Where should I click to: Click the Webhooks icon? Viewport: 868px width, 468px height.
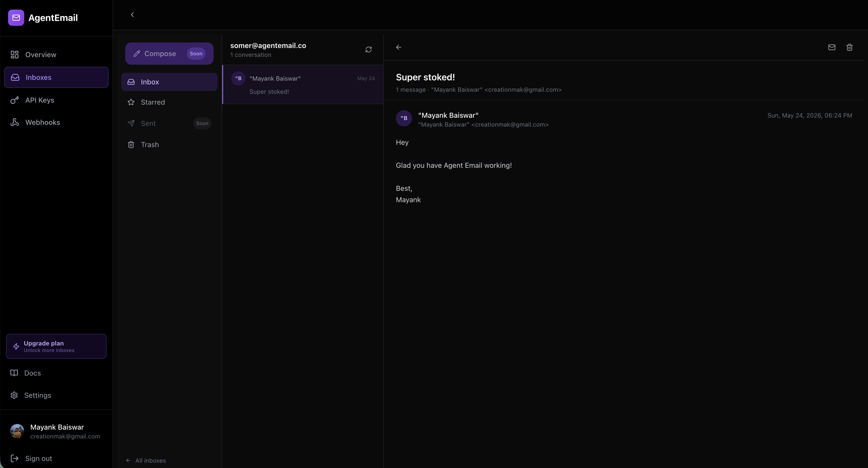(14, 122)
